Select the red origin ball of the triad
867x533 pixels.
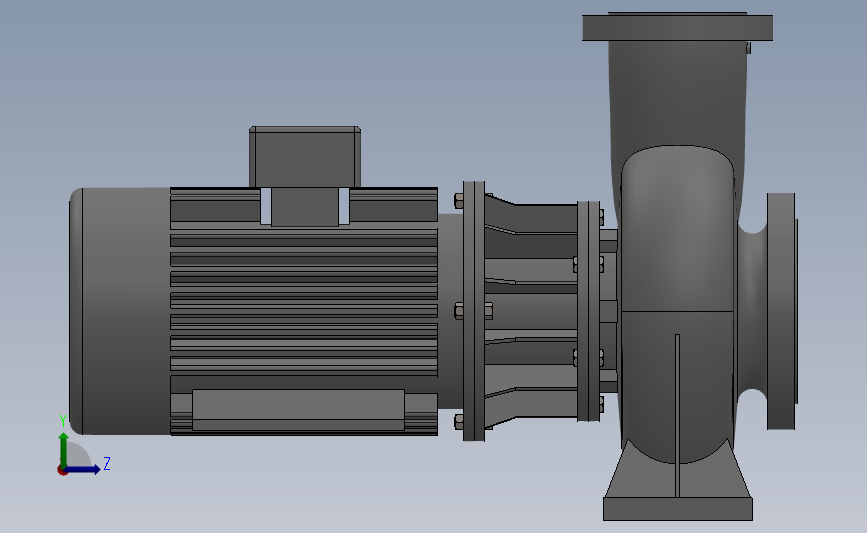62,471
